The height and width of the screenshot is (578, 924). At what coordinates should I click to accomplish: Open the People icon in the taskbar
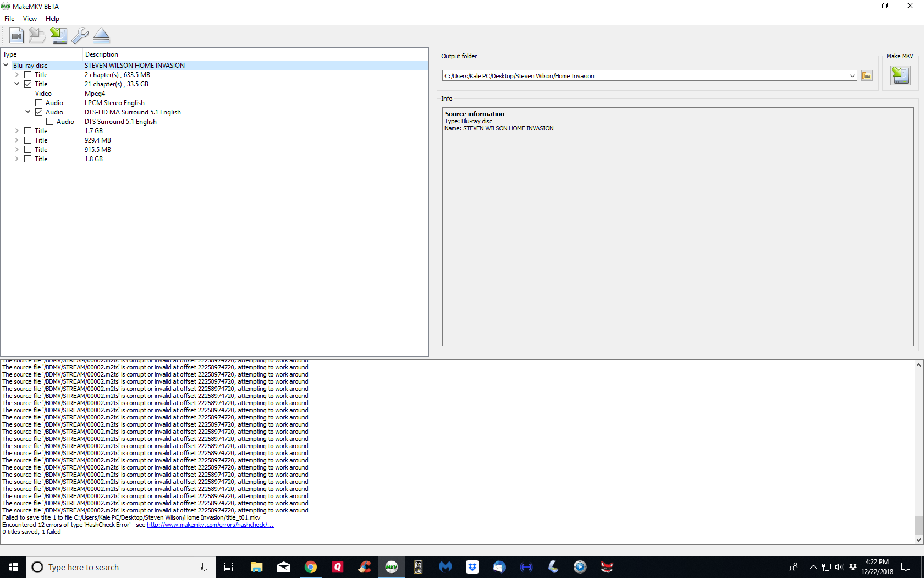(x=794, y=567)
